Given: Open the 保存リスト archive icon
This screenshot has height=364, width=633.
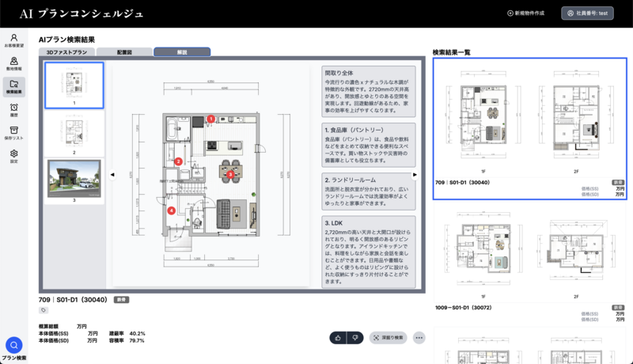Looking at the screenshot, I should click(13, 133).
